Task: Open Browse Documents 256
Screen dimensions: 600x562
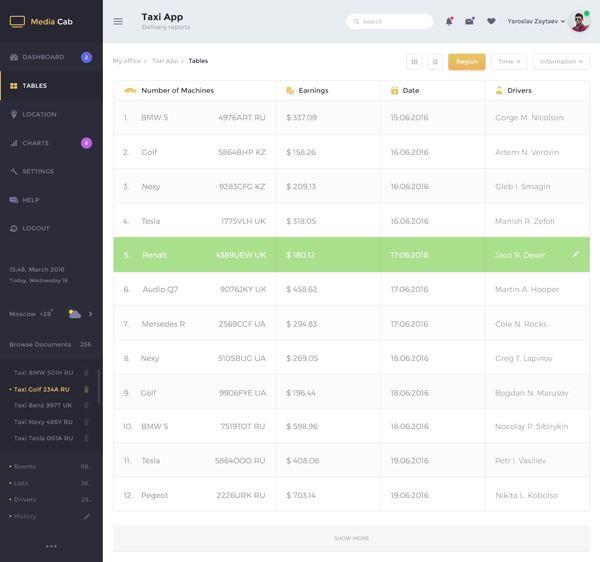Action: coord(50,345)
